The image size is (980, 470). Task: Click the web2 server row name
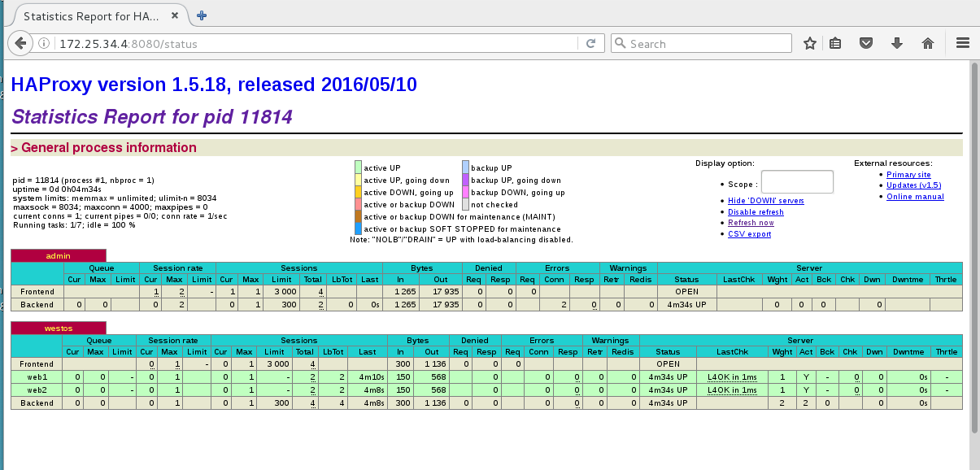coord(37,390)
